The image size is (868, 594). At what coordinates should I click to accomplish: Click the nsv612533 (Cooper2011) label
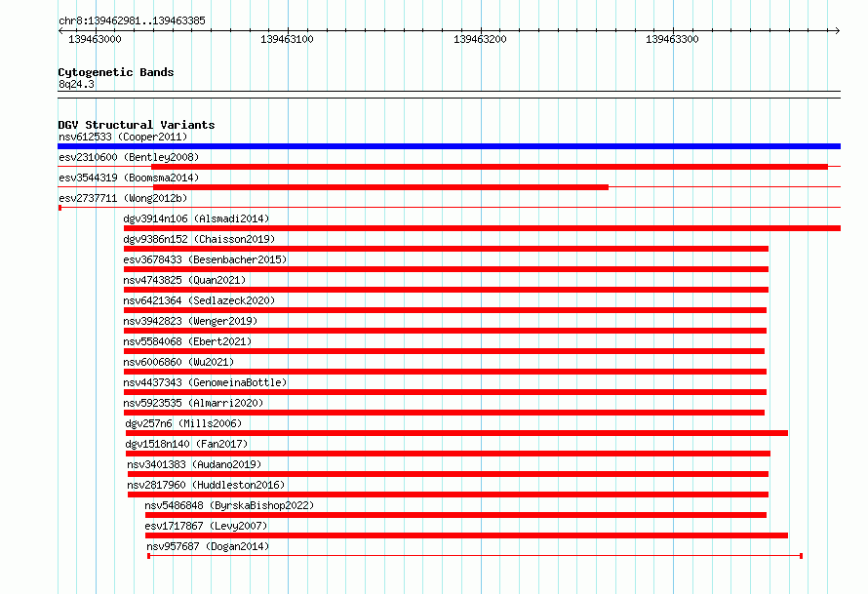click(123, 137)
